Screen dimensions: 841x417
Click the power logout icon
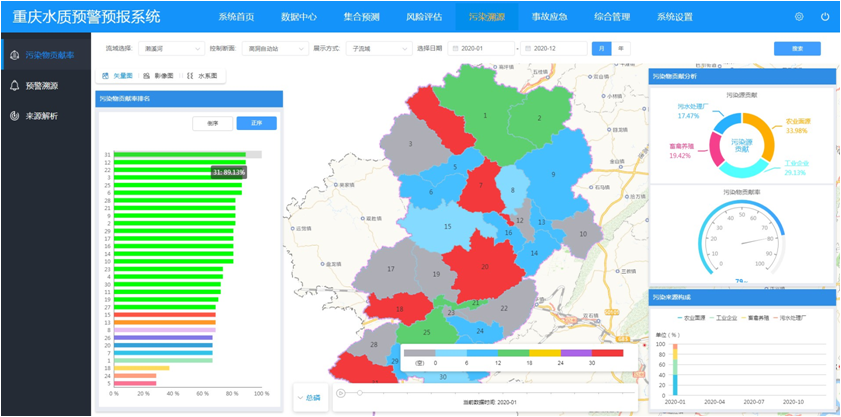pos(825,17)
